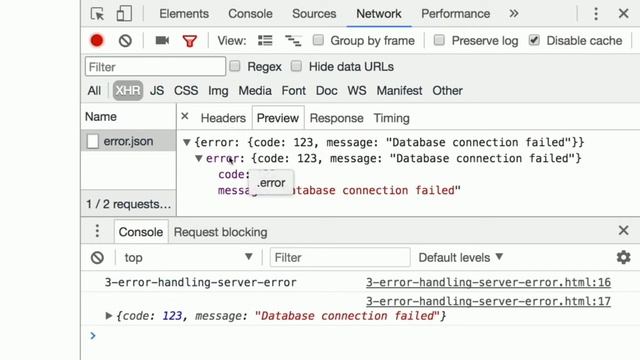Click the Name column header

click(x=129, y=117)
